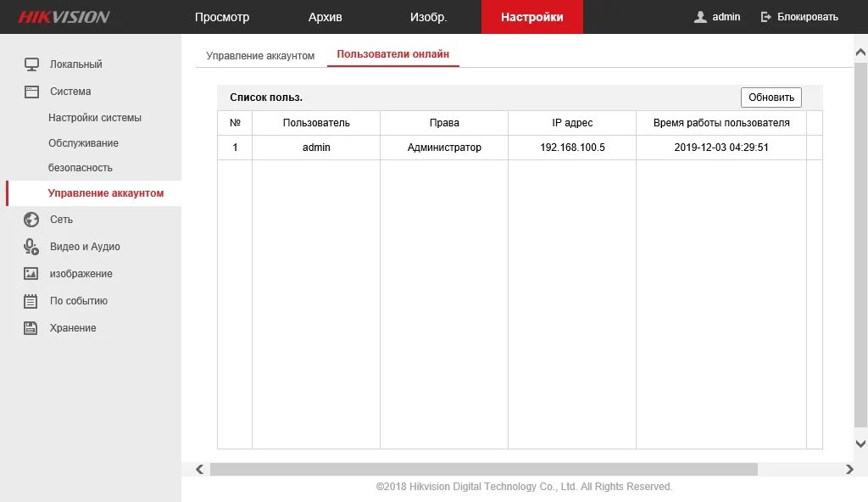Expand the Видео и Аудио section

(85, 247)
